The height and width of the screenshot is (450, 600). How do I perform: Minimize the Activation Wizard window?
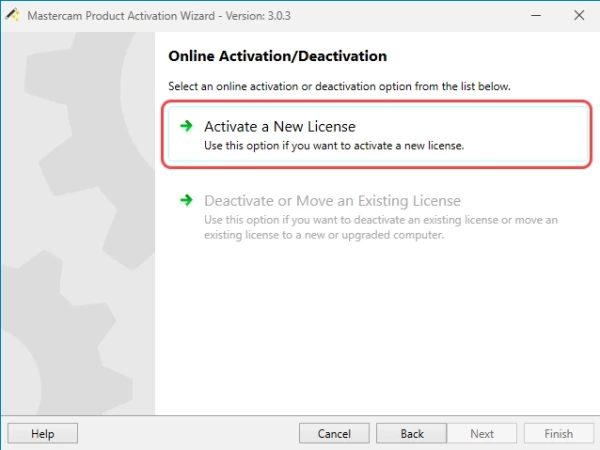(486, 15)
